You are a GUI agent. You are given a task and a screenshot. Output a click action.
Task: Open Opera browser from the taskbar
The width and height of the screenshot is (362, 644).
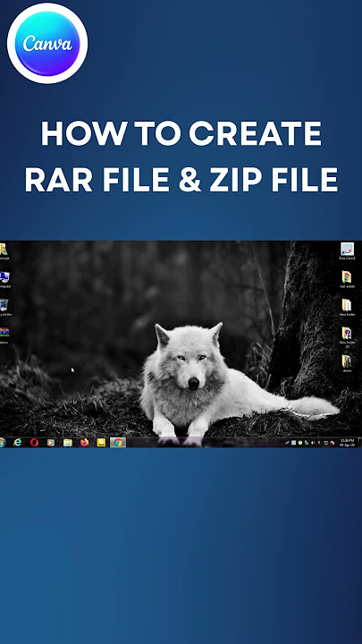[x=34, y=443]
